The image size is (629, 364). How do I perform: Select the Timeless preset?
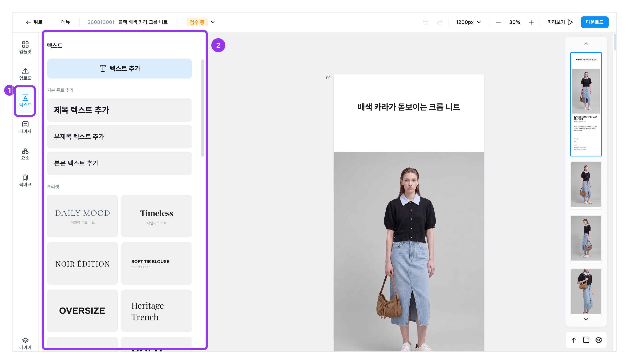[x=157, y=216]
